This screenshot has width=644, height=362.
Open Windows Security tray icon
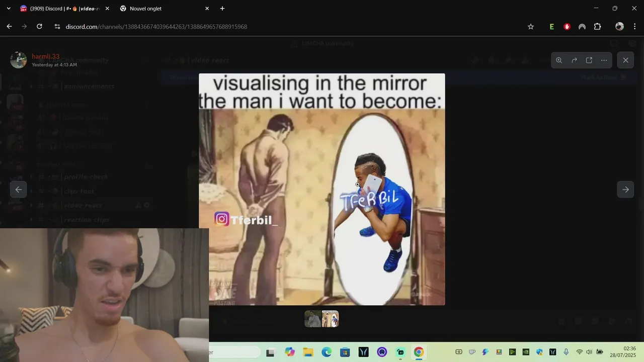point(539,352)
